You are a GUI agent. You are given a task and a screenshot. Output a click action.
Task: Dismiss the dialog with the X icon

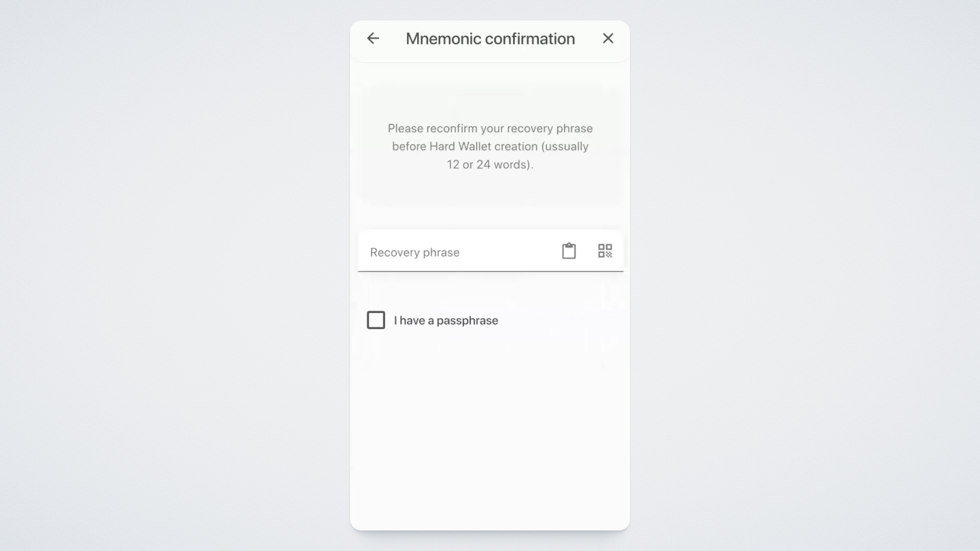click(608, 39)
